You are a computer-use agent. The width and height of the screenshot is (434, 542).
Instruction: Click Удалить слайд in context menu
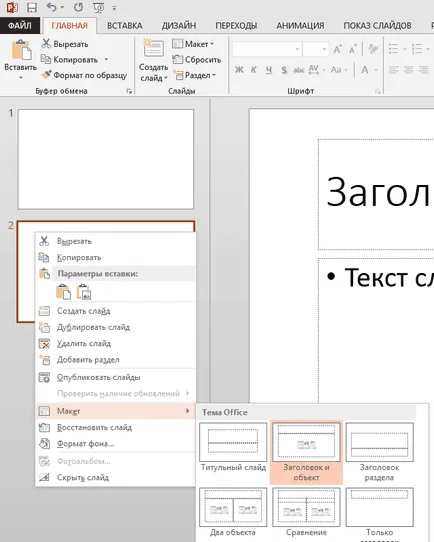point(84,344)
